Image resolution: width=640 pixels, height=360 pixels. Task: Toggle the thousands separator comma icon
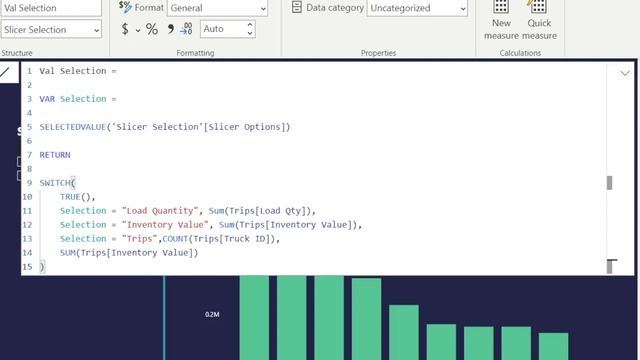click(171, 29)
